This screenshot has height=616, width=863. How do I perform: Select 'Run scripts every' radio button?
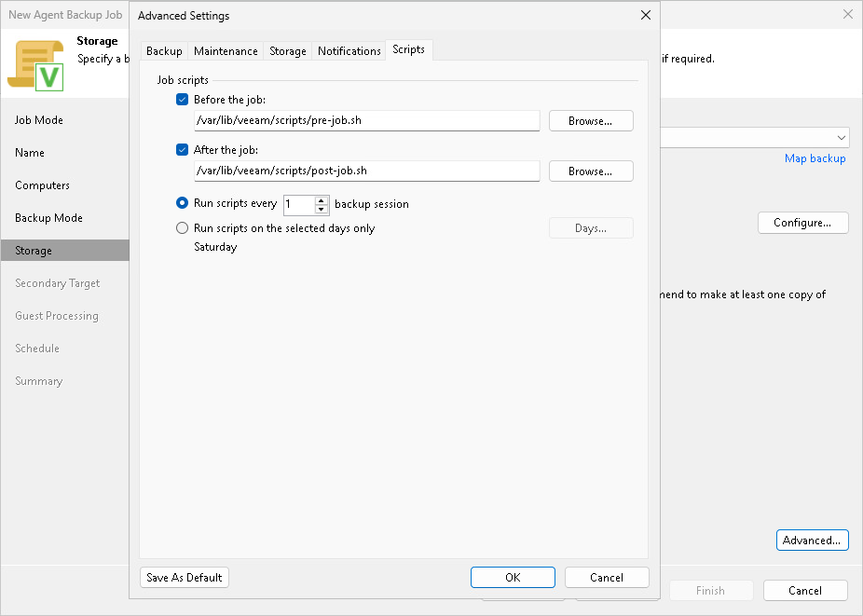click(x=182, y=203)
